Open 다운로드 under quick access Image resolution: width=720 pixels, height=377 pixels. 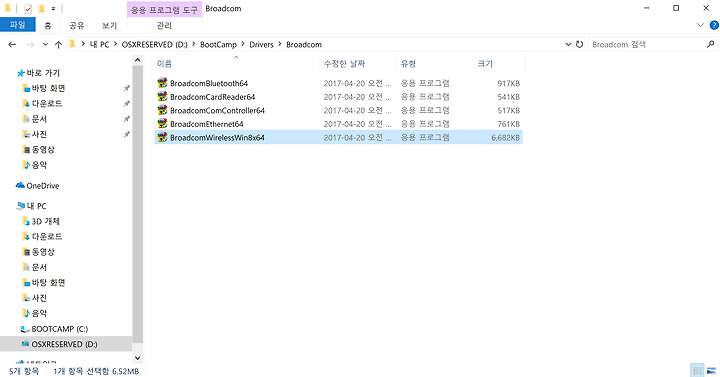coord(42,103)
